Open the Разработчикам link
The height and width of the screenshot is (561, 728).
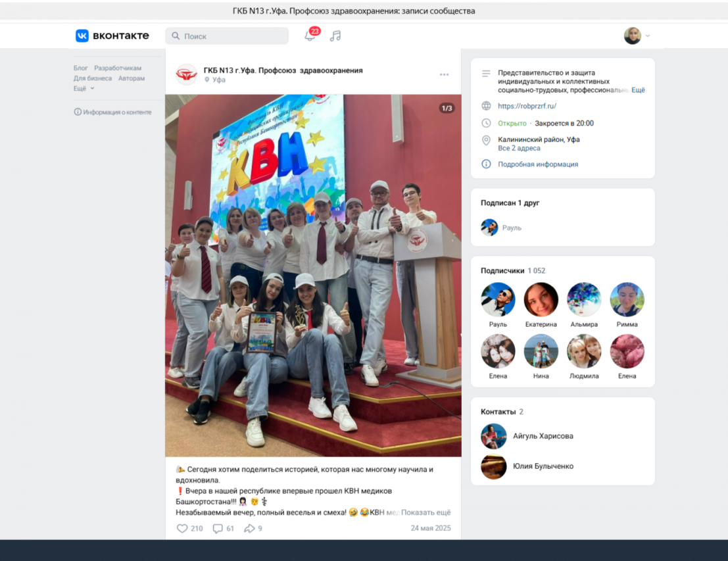(118, 68)
